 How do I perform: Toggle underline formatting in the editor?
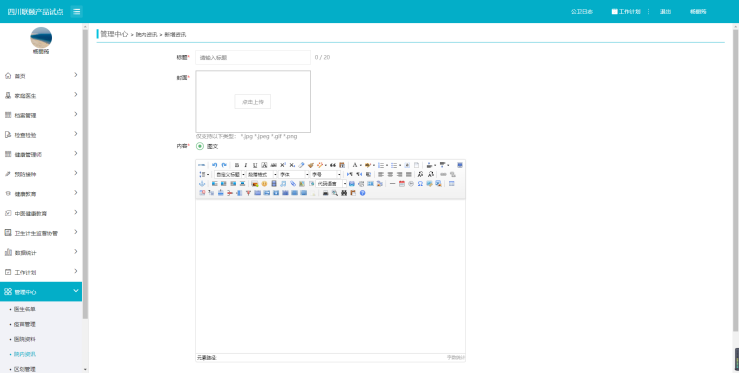point(255,165)
